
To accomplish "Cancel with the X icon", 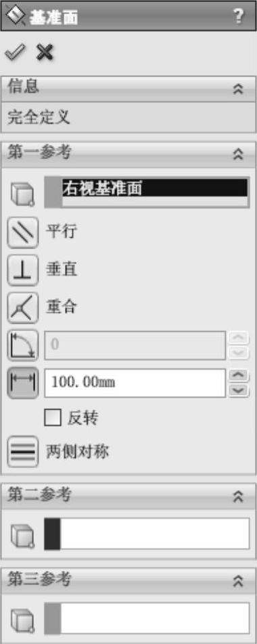I will tap(45, 52).
